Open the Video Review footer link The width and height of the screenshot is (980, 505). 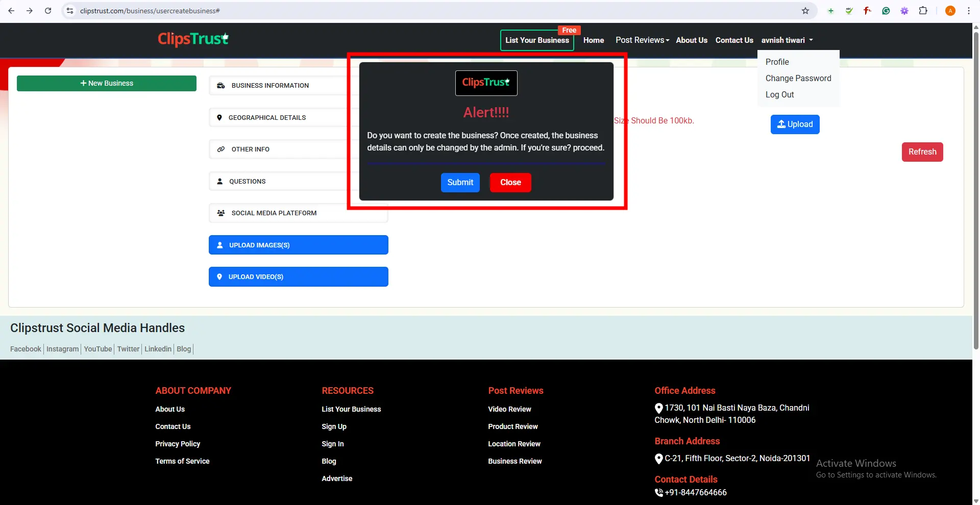pyautogui.click(x=509, y=409)
